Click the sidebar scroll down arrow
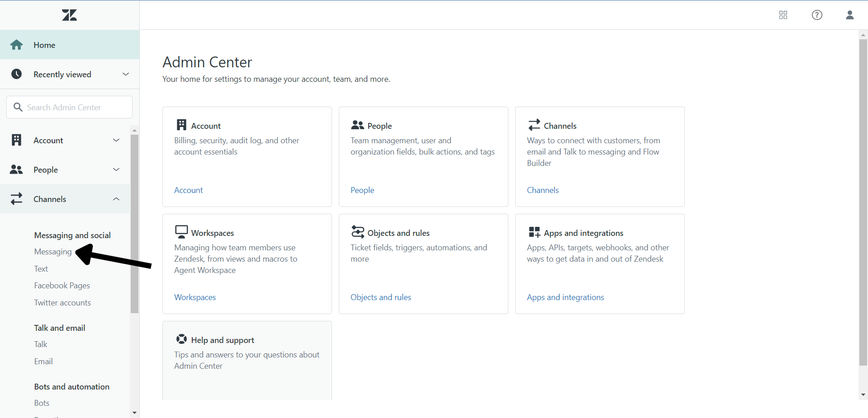The image size is (868, 418). pos(134,413)
